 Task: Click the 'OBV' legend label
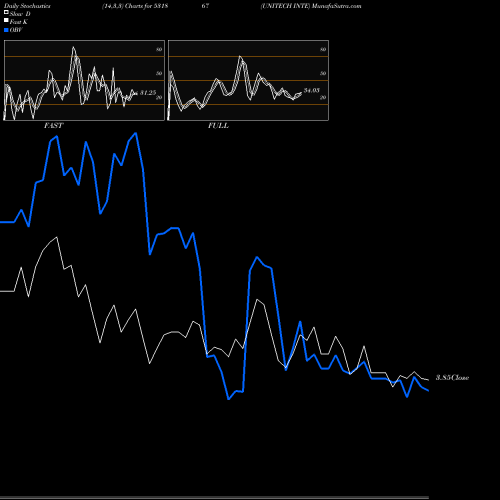coord(16,30)
